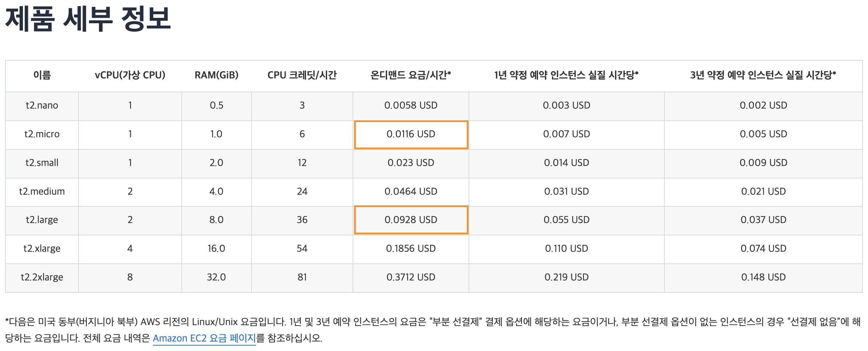Click the 0.148 USD three-year price

point(763,277)
